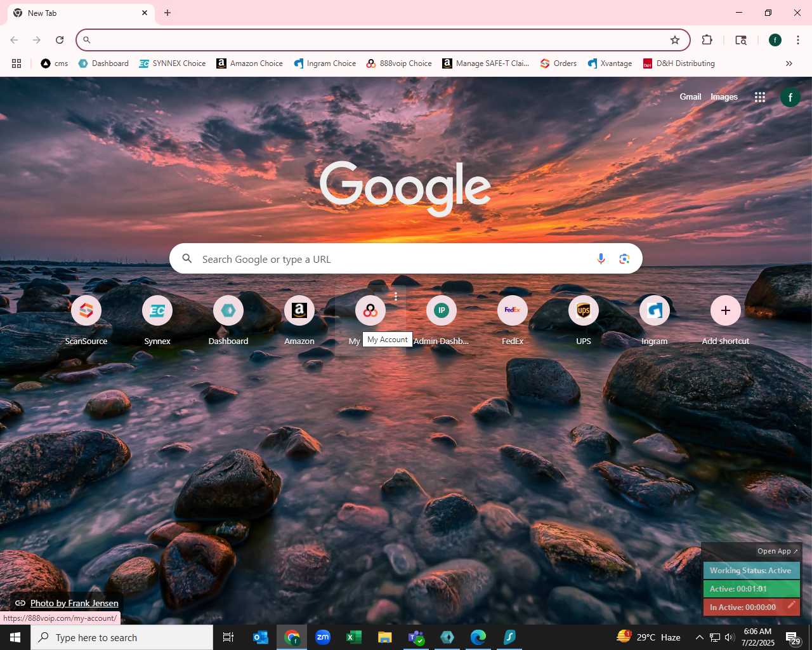Open the Windows Start menu
Image resolution: width=812 pixels, height=650 pixels.
pos(15,637)
